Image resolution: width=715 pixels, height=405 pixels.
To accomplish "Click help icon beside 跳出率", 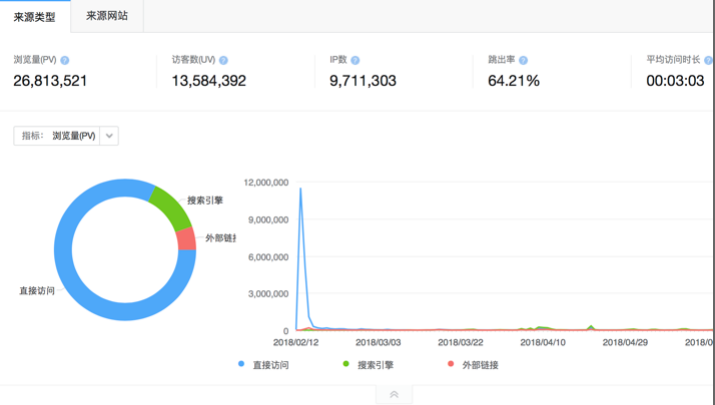I will 523,61.
